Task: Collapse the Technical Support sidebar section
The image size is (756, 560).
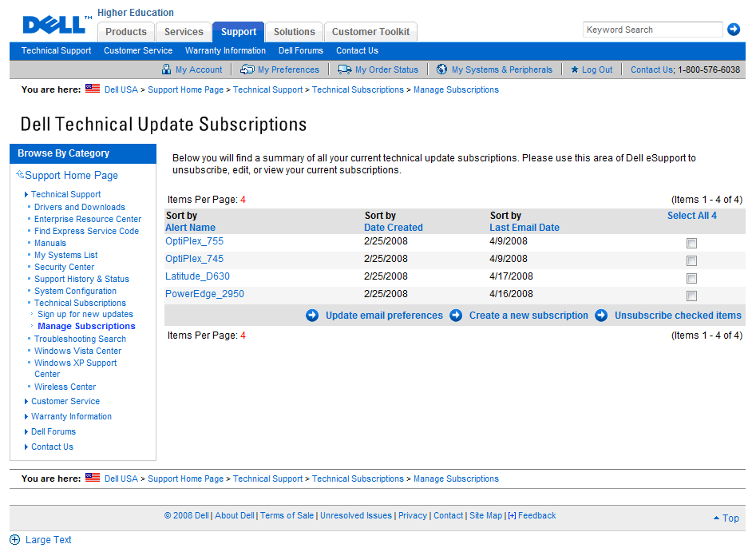Action: [26, 194]
